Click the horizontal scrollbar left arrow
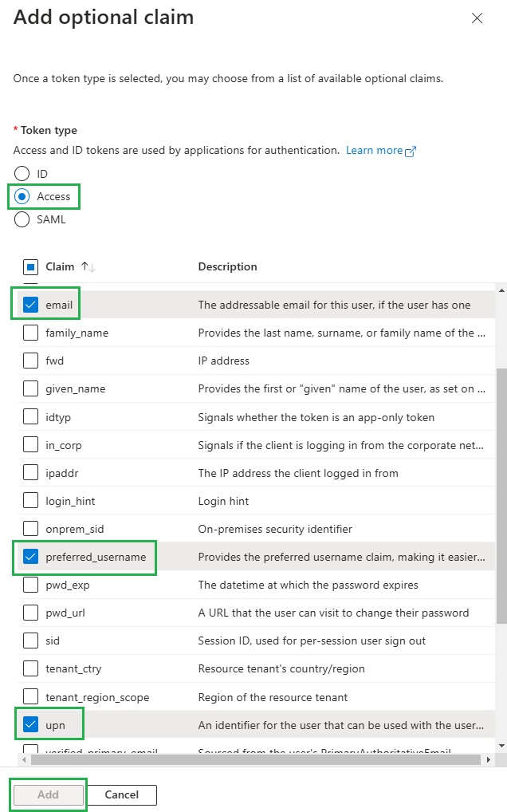 tap(24, 759)
